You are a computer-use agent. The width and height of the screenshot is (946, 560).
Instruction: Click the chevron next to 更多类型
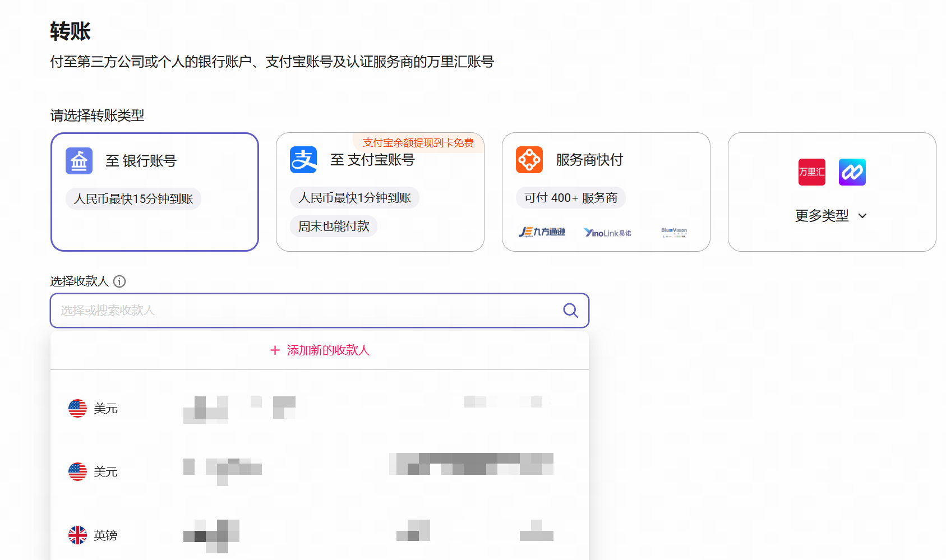coord(862,216)
